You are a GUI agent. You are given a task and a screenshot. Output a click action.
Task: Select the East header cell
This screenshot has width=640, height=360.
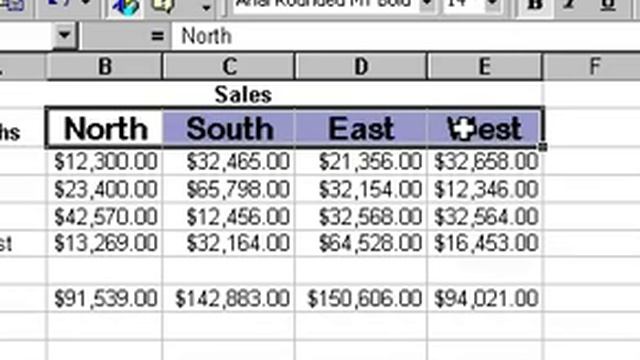pos(361,129)
